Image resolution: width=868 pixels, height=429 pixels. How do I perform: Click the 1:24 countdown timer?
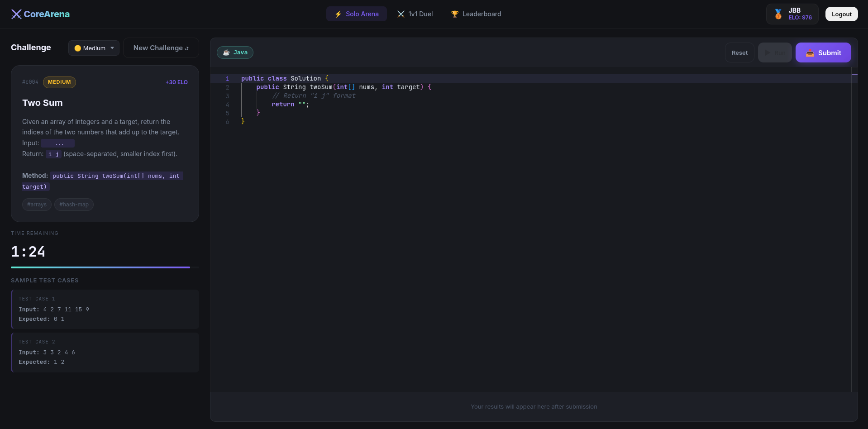click(28, 252)
